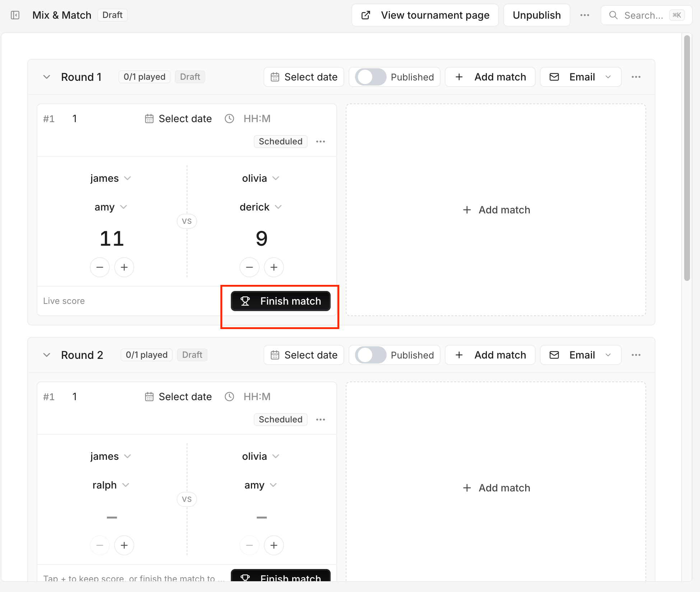Click the Unpublish button
The height and width of the screenshot is (592, 700).
[x=537, y=15]
